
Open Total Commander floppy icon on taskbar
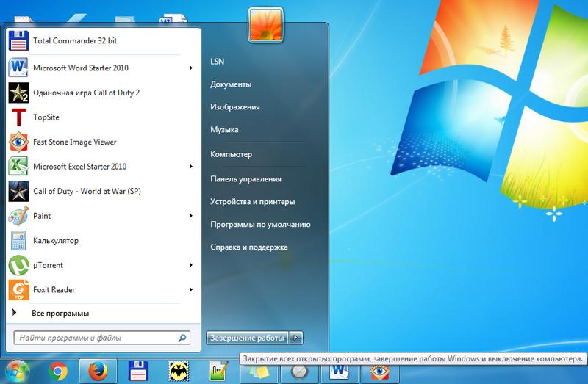click(138, 372)
